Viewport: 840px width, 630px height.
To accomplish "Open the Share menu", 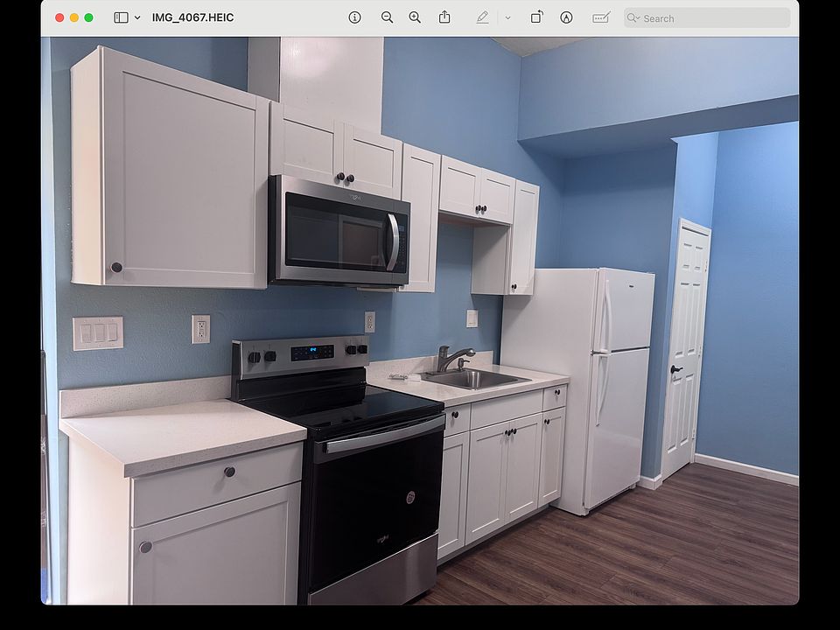I will 444,17.
